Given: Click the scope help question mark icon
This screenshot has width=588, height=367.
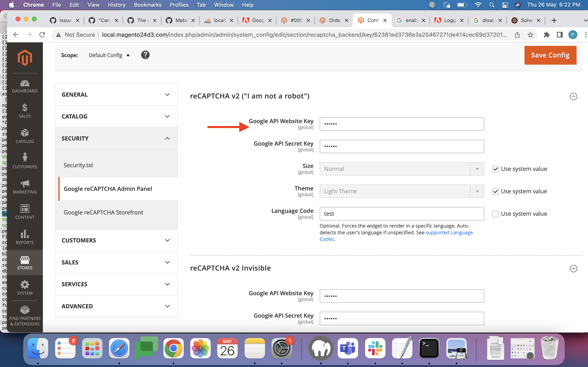Looking at the screenshot, I should pos(145,55).
